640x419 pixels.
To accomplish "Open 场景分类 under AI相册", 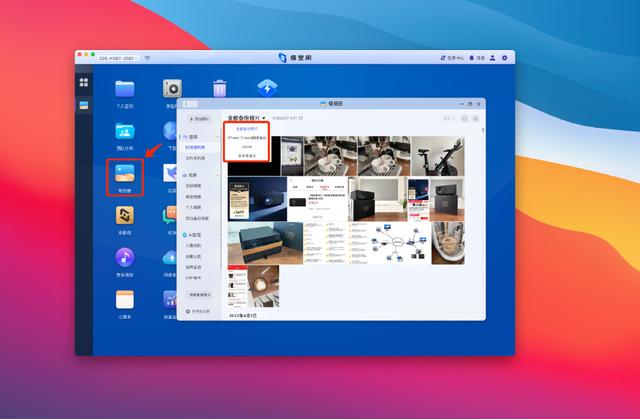I will tap(193, 256).
